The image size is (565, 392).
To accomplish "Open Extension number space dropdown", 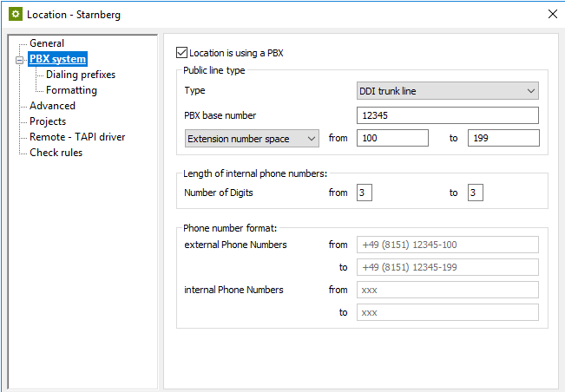I will pos(253,138).
